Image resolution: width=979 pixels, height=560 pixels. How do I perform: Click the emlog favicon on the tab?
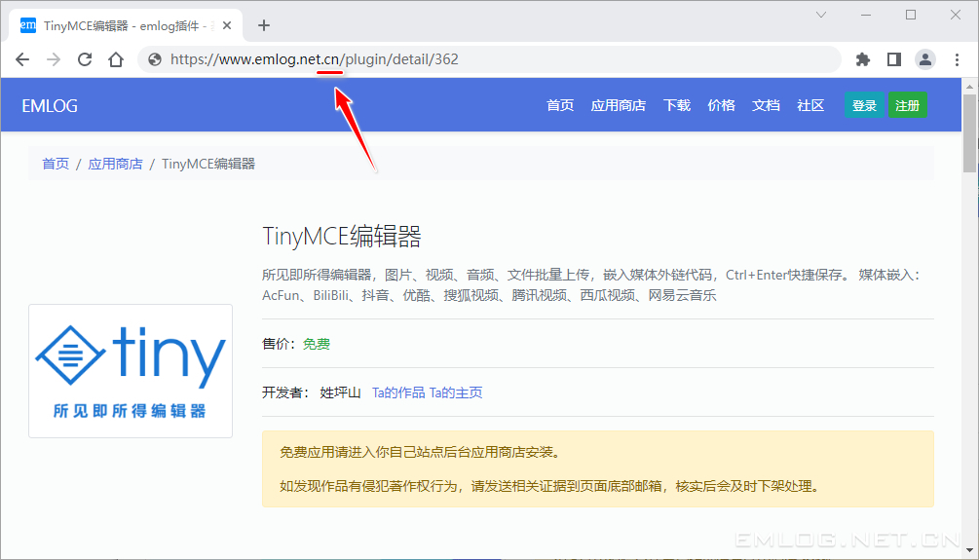28,25
